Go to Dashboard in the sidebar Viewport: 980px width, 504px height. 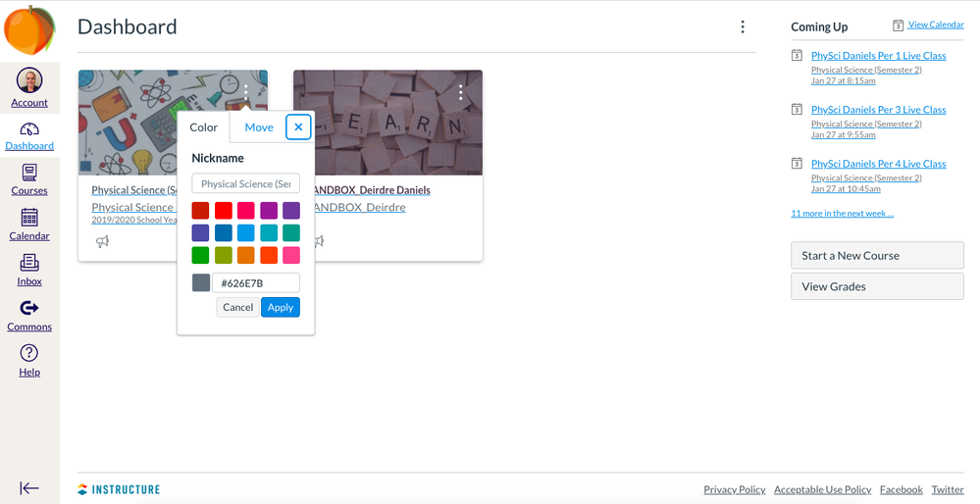pos(29,136)
